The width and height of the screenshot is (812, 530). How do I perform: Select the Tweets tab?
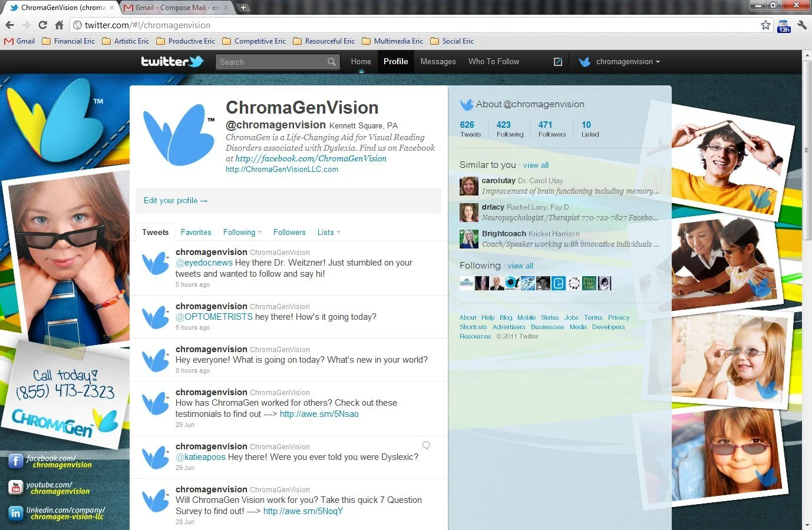pos(155,232)
